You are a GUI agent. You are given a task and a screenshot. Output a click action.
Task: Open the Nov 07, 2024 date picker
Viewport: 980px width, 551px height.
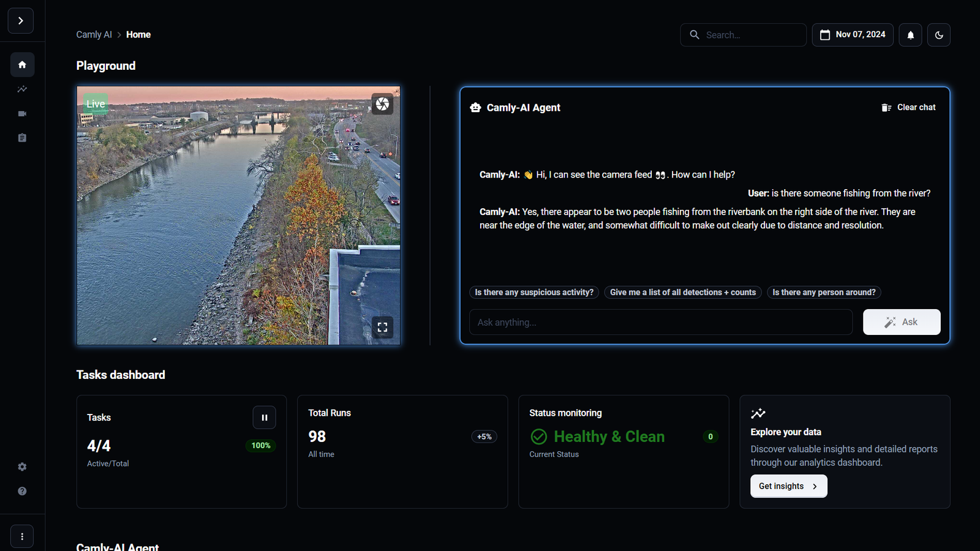[x=853, y=35]
